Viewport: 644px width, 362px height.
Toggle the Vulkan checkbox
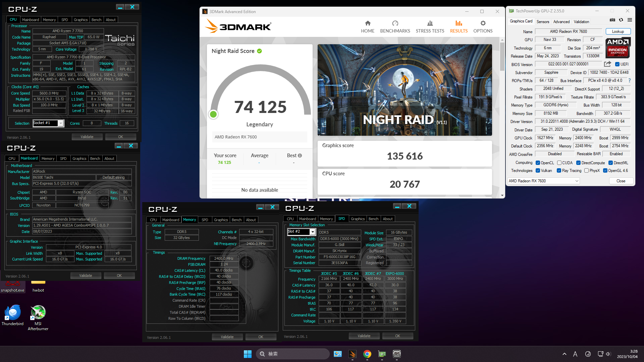coord(538,171)
